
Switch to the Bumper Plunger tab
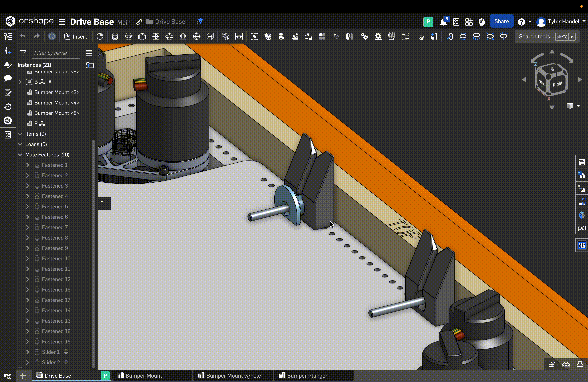307,376
